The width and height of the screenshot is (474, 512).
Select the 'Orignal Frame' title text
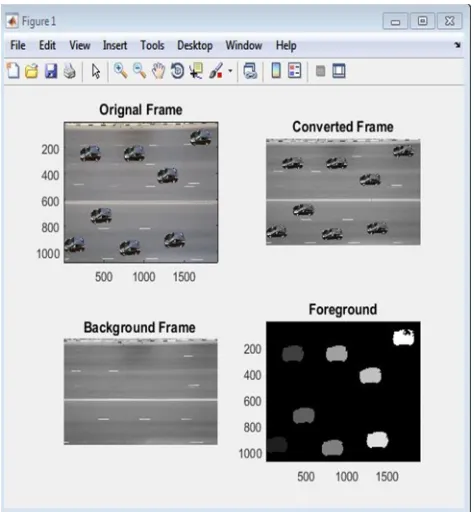tap(141, 110)
